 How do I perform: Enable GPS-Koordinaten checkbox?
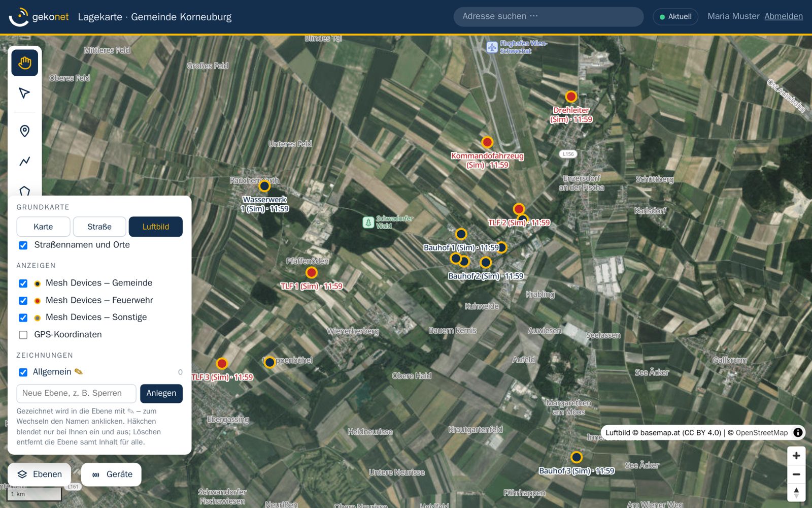(23, 335)
